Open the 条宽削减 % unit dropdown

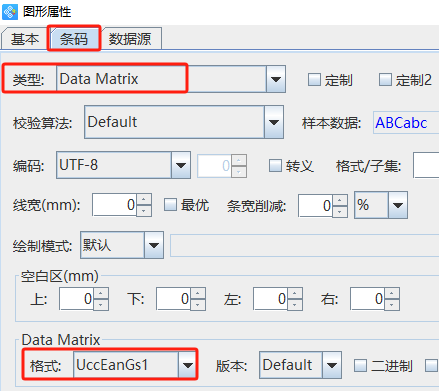coord(381,205)
